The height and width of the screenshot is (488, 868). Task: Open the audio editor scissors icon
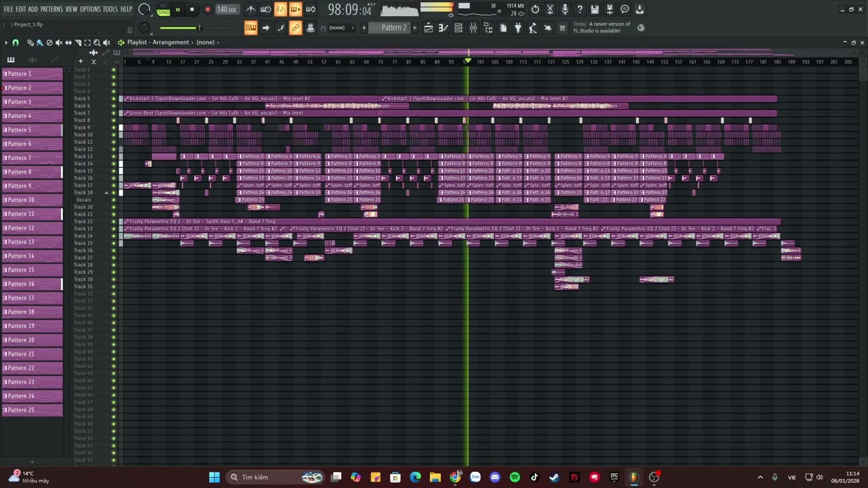[550, 9]
